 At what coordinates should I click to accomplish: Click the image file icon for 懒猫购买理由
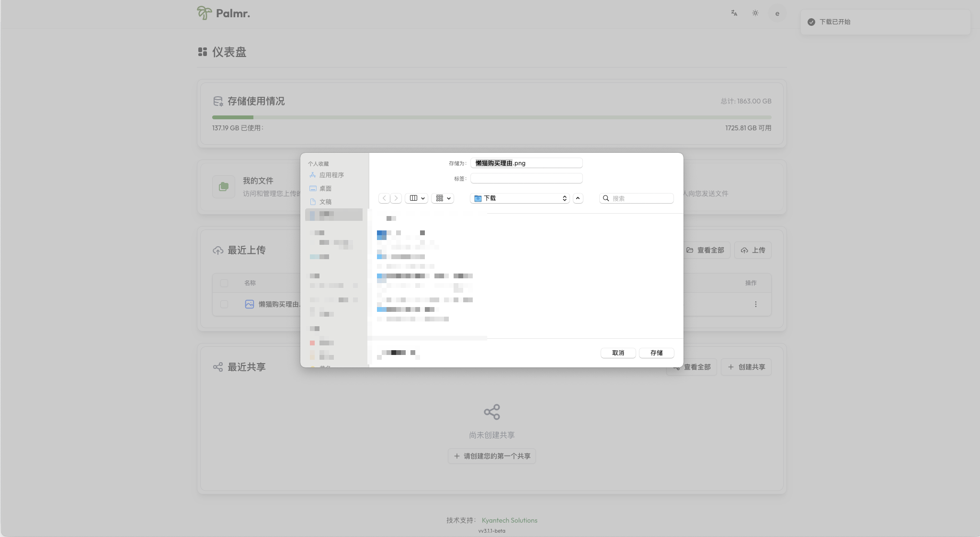(250, 304)
